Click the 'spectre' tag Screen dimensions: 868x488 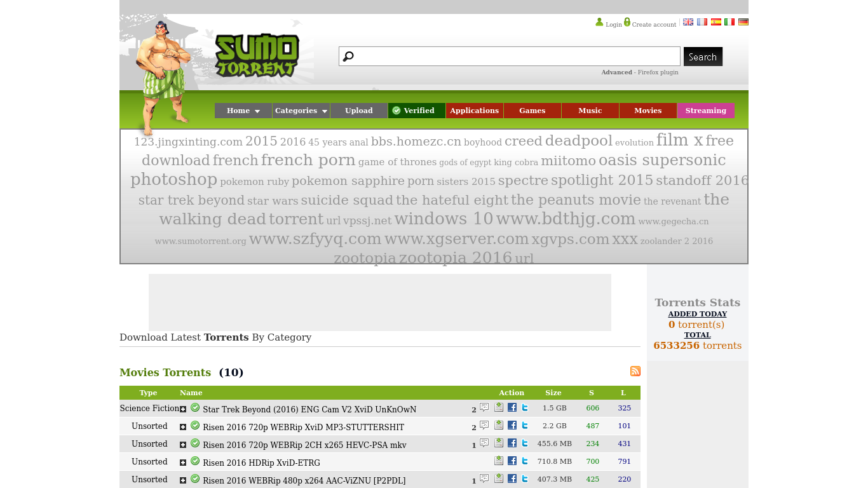pyautogui.click(x=523, y=180)
